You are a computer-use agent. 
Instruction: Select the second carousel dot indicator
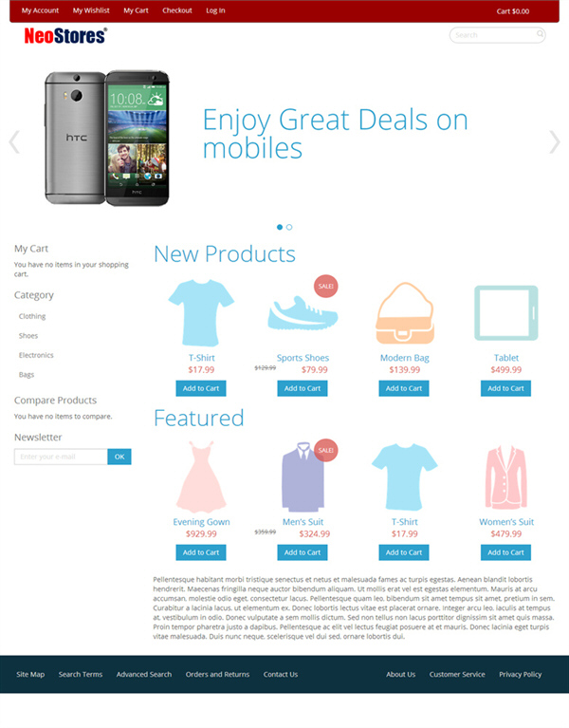[x=289, y=227]
